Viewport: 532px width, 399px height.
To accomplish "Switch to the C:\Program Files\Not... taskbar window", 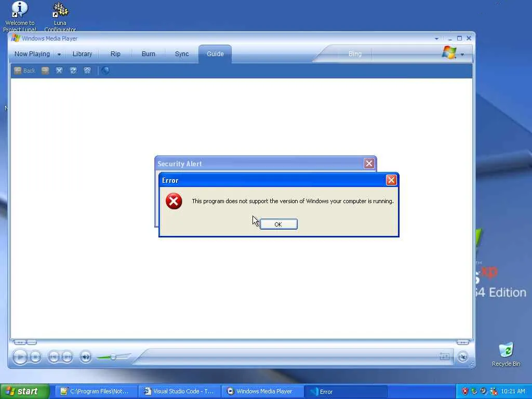I will click(95, 392).
